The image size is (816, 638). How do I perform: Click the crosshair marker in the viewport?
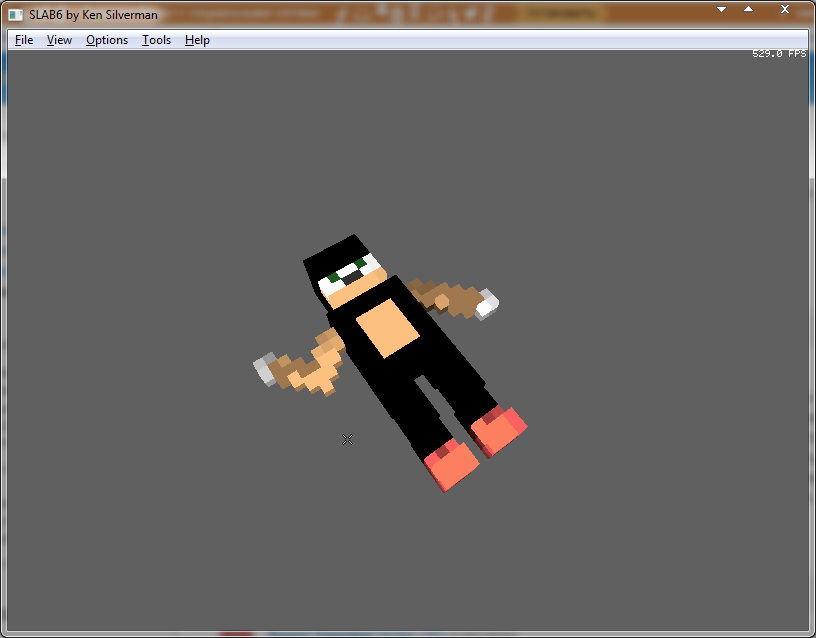pos(348,439)
